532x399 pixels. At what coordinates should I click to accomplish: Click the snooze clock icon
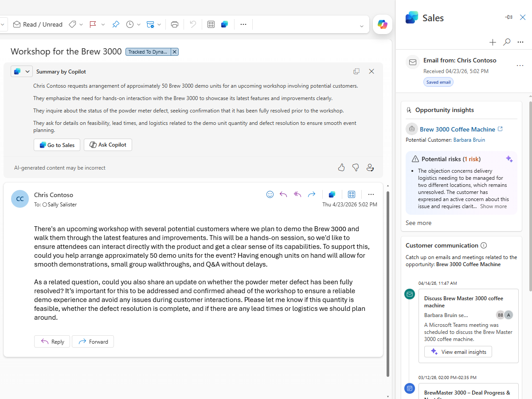130,24
